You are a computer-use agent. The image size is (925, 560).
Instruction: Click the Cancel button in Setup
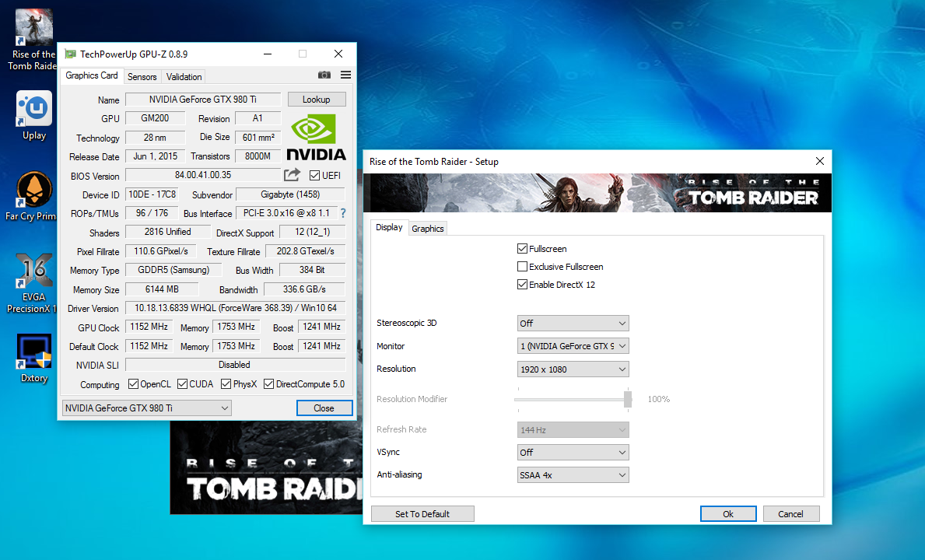pyautogui.click(x=791, y=514)
